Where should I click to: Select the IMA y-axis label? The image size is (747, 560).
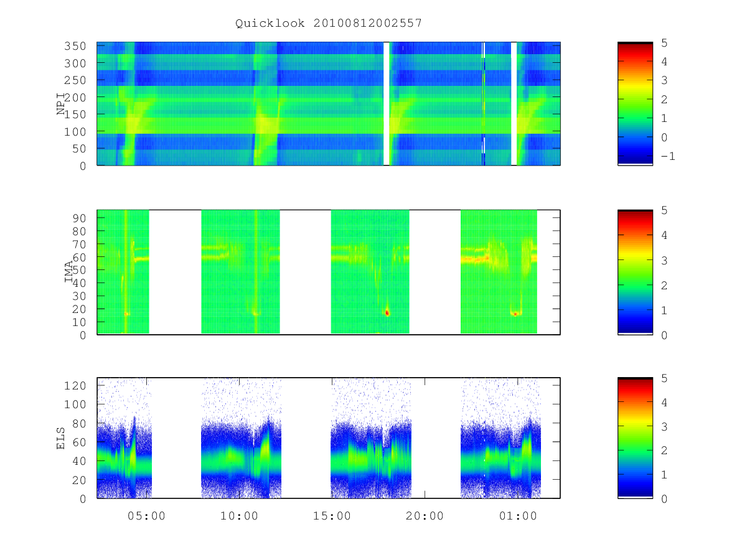[x=69, y=272]
